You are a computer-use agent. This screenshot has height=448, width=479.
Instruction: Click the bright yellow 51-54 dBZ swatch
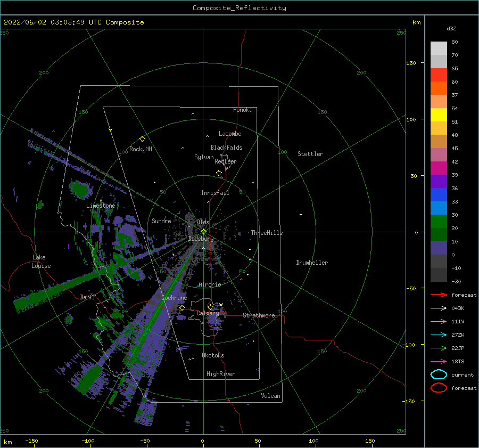439,115
